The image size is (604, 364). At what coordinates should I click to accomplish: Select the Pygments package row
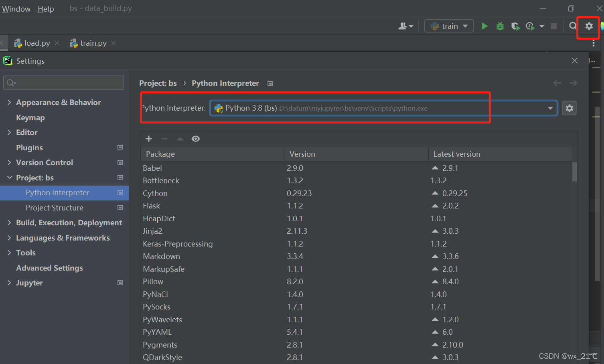point(356,345)
